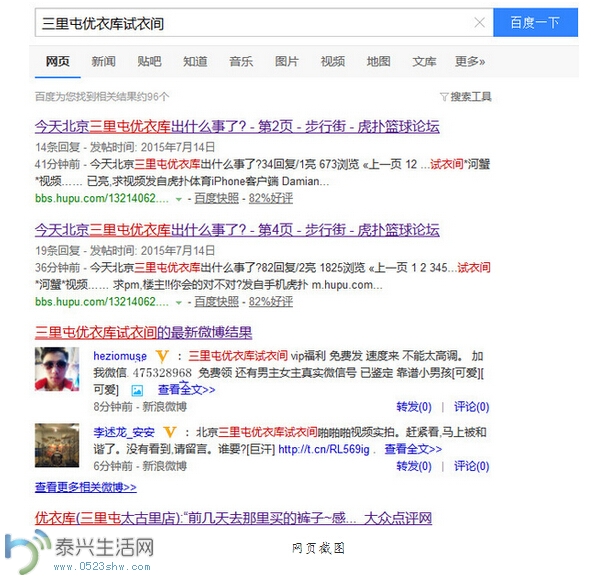Image resolution: width=591 pixels, height=580 pixels.
Task: Click 转发(0) on heziomuse's post
Action: point(414,407)
